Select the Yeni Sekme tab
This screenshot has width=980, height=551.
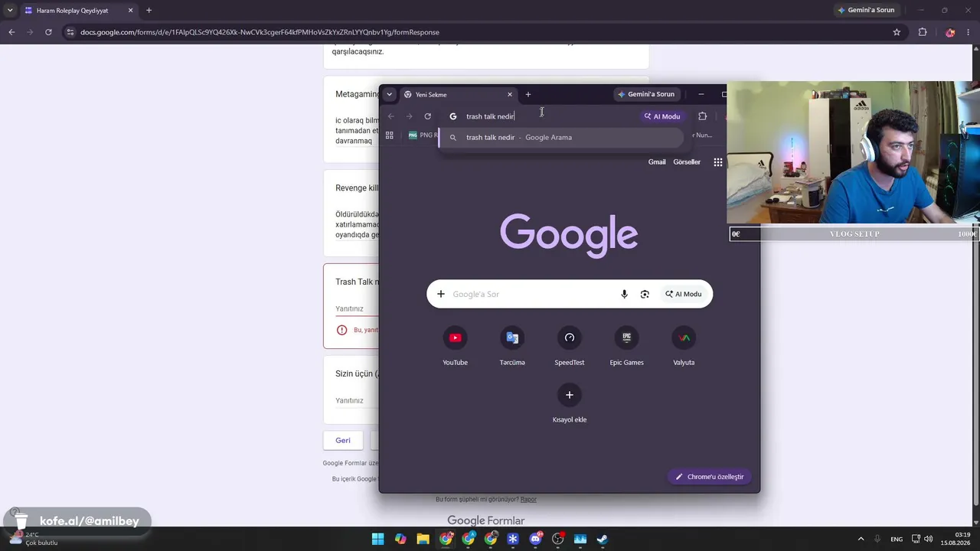(459, 94)
